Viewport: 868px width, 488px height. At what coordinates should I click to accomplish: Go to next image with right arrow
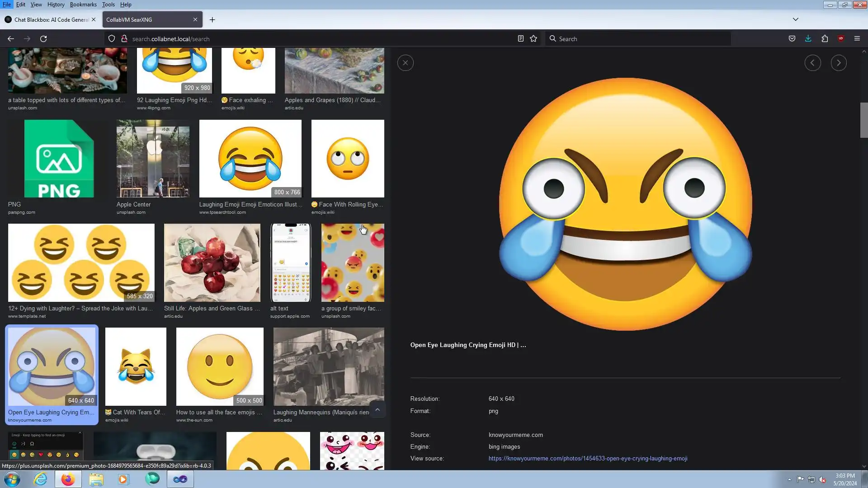[x=839, y=63]
